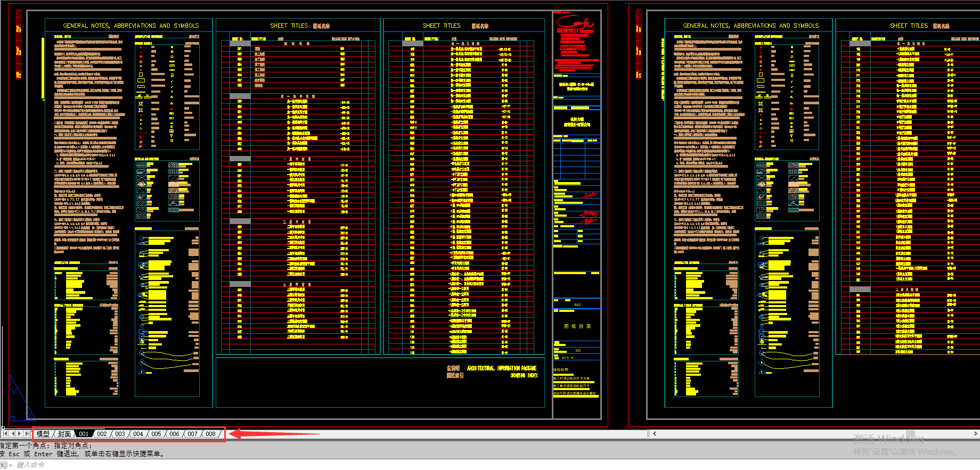Click SHEET TITLES heading in right sheet
980x470 pixels.
pos(909,26)
